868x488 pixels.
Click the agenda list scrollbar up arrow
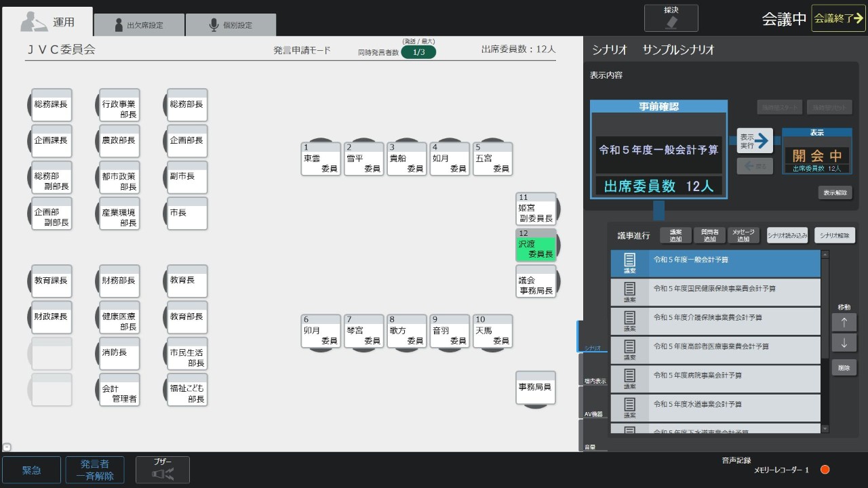825,255
